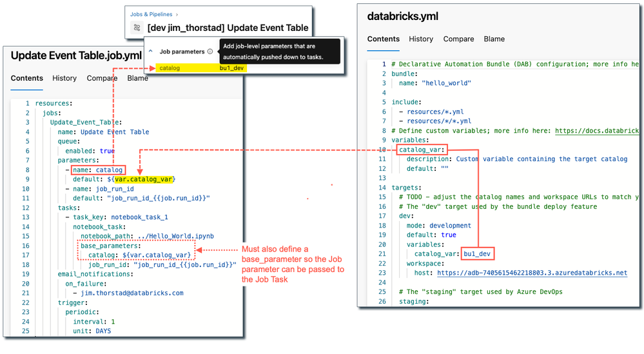Click the Job parameters info icon
Screen dimensions: 644x354
point(210,52)
